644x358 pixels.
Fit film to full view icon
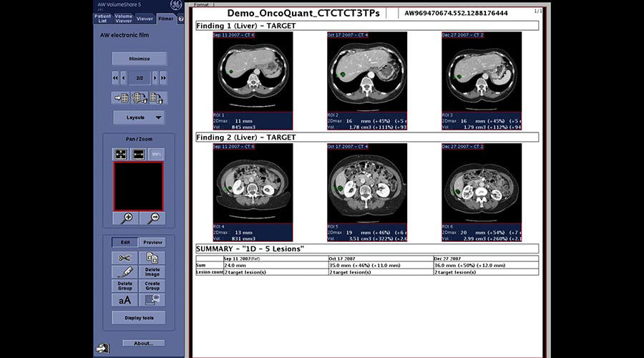pyautogui.click(x=121, y=154)
